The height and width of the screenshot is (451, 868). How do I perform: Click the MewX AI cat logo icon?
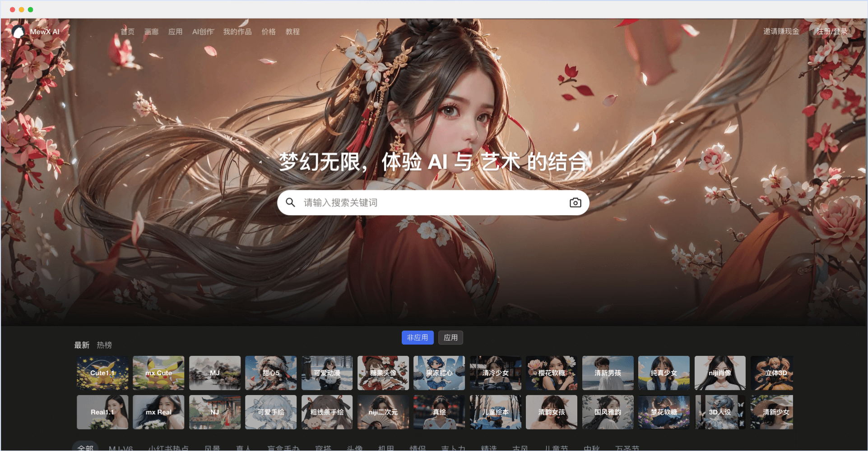tap(19, 32)
